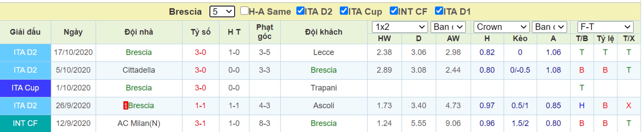Select the ITA Cup league cell
The image size is (644, 132).
25,88
